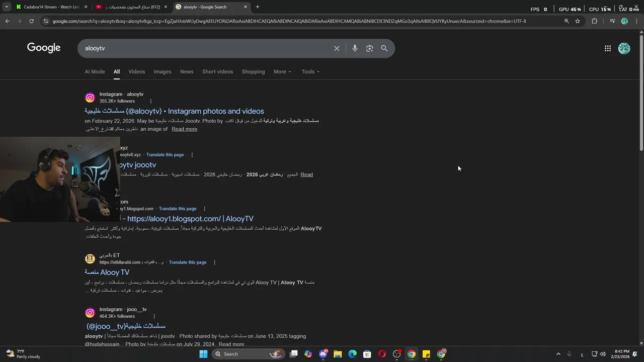Translate the etbilarabi.com result page
The image size is (644, 362).
[x=188, y=262]
